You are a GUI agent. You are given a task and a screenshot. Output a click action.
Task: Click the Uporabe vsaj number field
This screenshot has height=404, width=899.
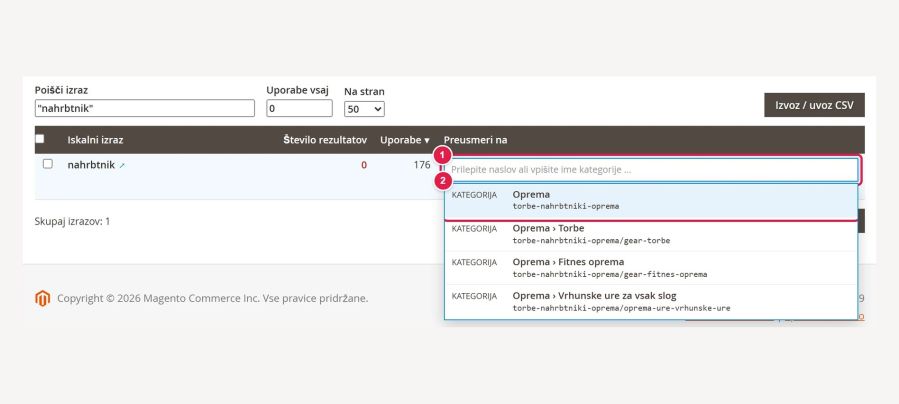coord(299,108)
